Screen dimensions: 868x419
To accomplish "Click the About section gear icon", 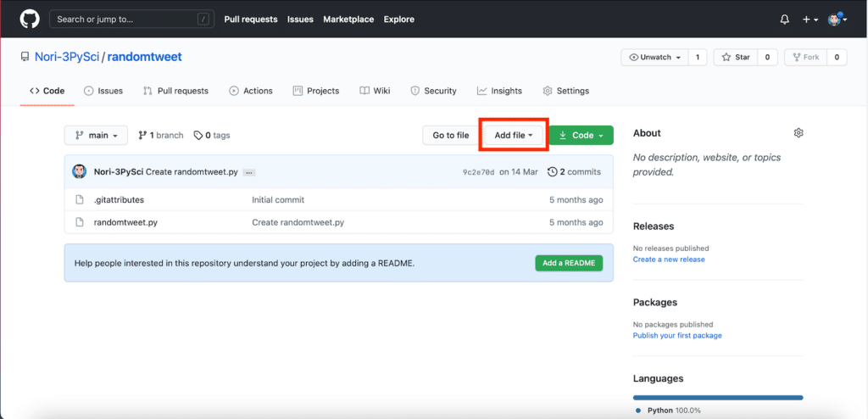I will coord(798,133).
